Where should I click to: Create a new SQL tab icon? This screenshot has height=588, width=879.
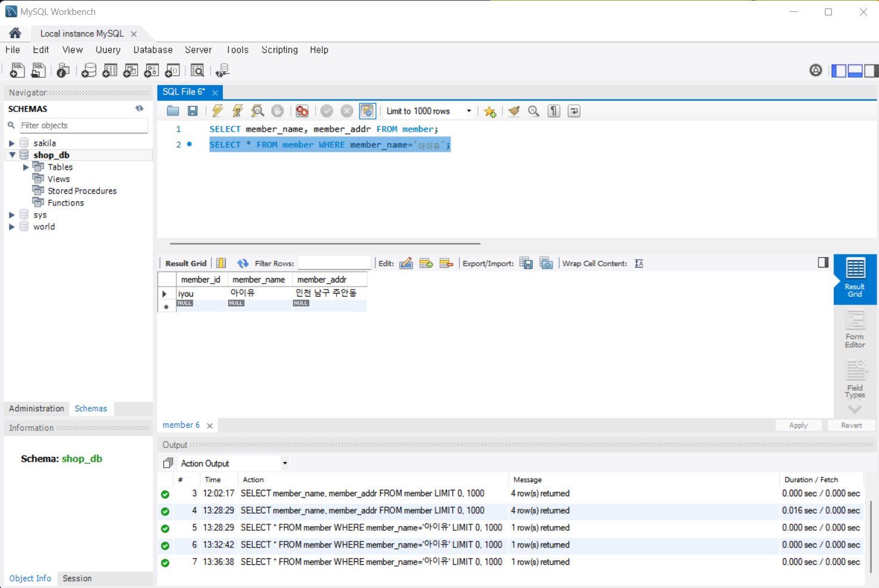click(x=17, y=70)
